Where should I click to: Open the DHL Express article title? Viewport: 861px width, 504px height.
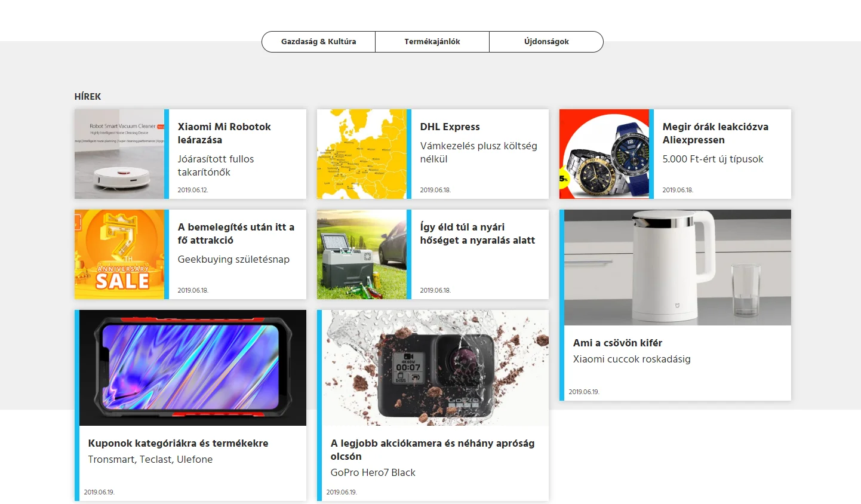[450, 127]
